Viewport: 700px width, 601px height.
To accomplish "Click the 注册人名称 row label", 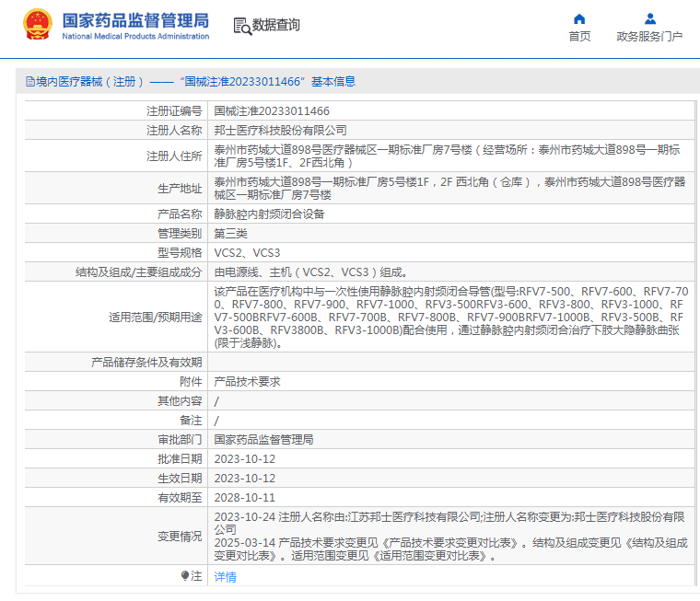I will 174,131.
